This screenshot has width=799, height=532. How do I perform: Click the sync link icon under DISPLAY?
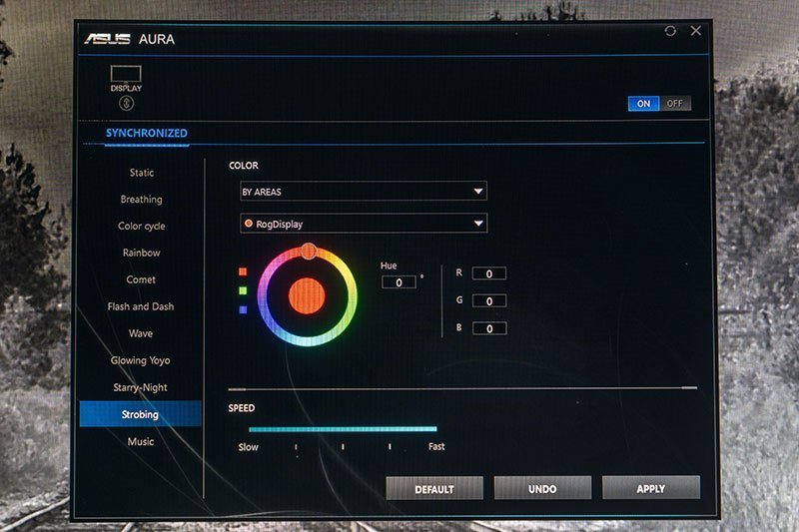(x=127, y=104)
